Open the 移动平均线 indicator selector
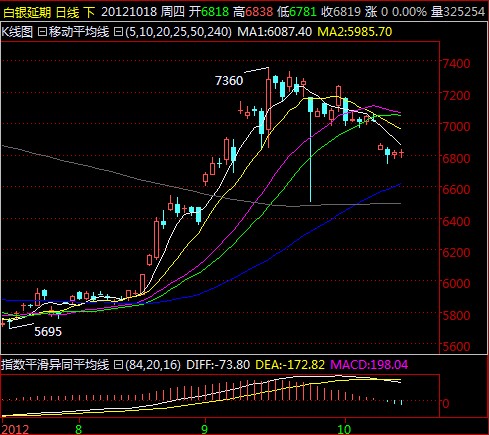Viewport: 490px width, 435px height. tap(79, 32)
